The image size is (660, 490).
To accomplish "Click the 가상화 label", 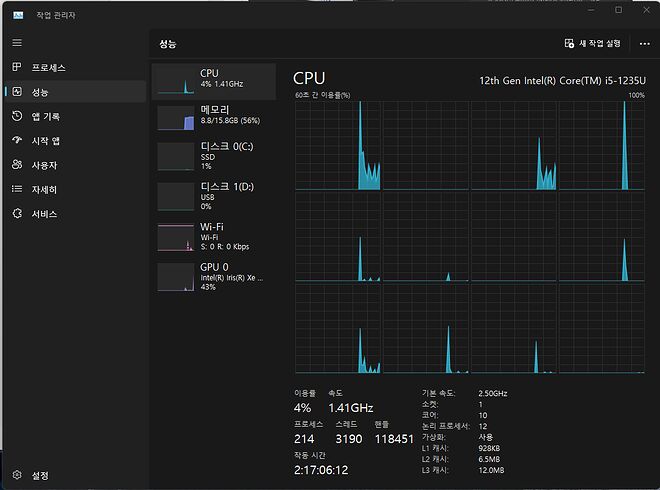I will [434, 437].
